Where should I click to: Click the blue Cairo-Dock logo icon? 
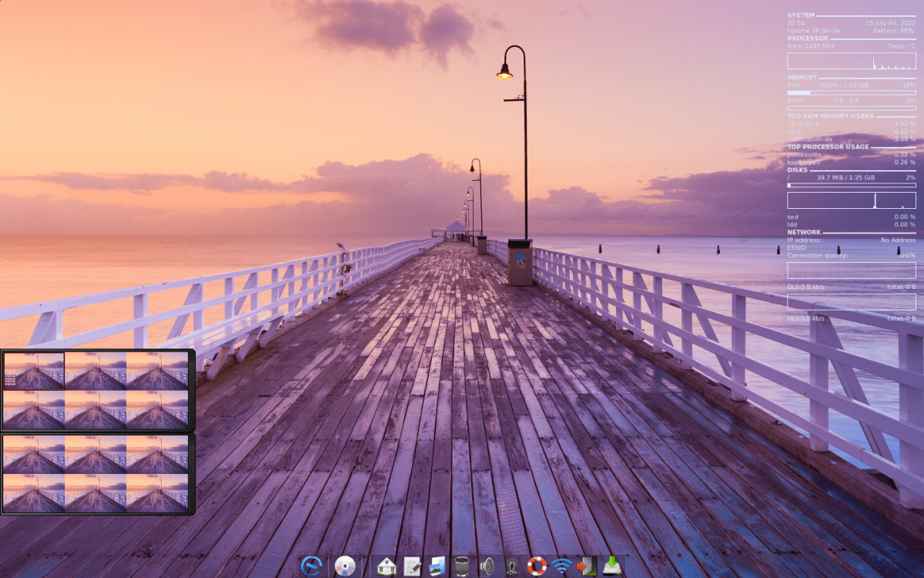point(313,564)
